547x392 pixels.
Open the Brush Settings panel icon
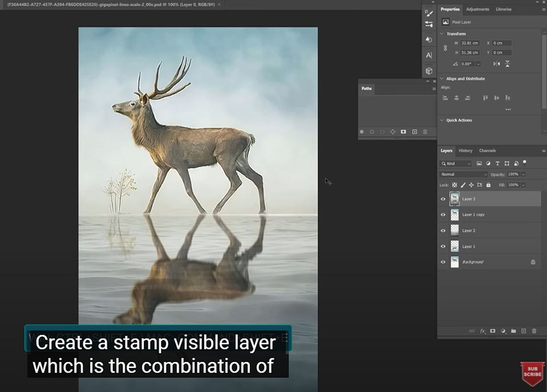(x=429, y=12)
